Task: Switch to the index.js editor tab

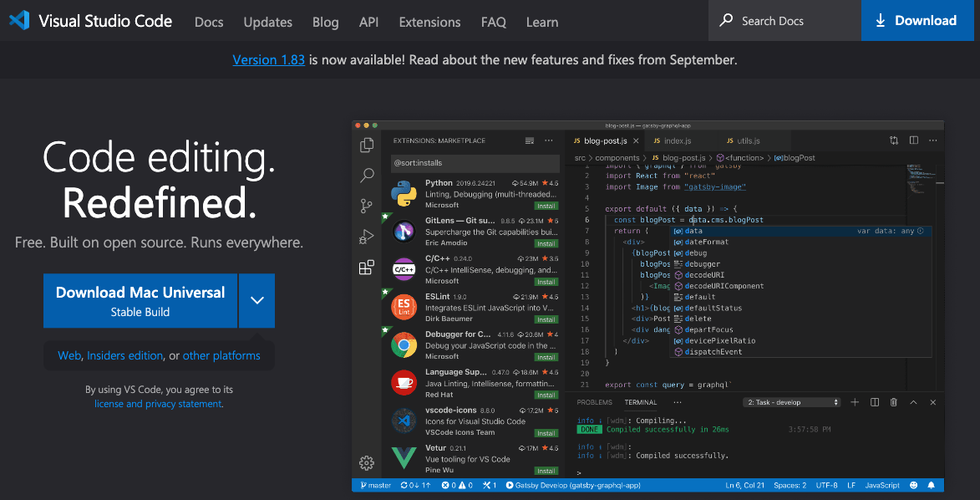Action: 678,140
